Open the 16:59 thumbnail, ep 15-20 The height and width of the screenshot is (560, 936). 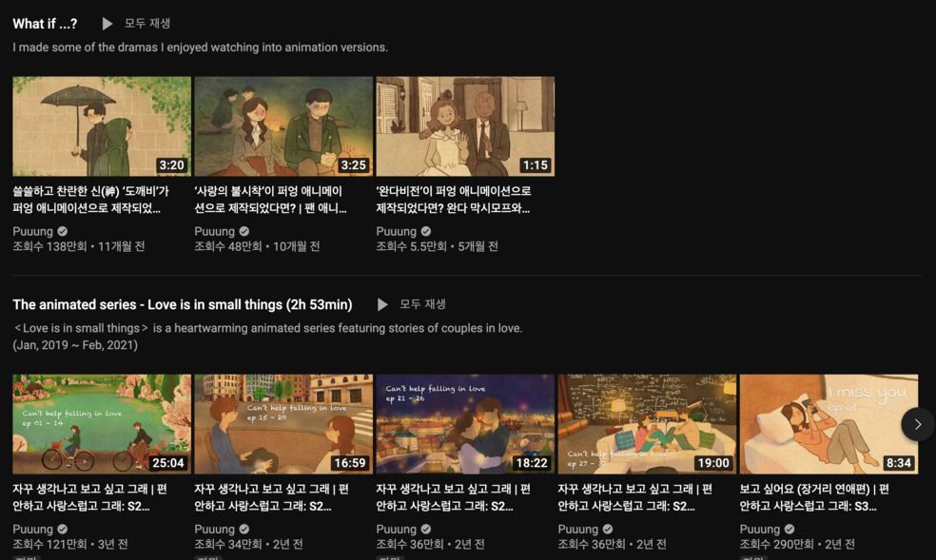tap(283, 424)
